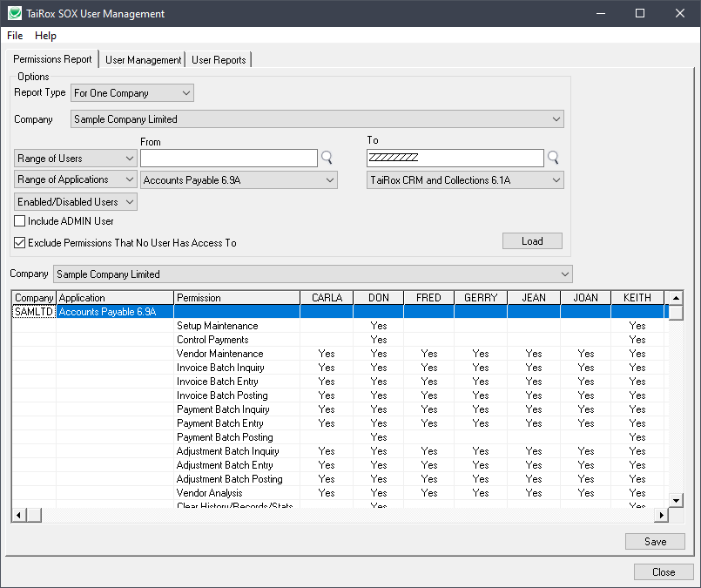Click KEITH's Yes for Control Payments
Image resolution: width=701 pixels, height=588 pixels.
click(637, 340)
